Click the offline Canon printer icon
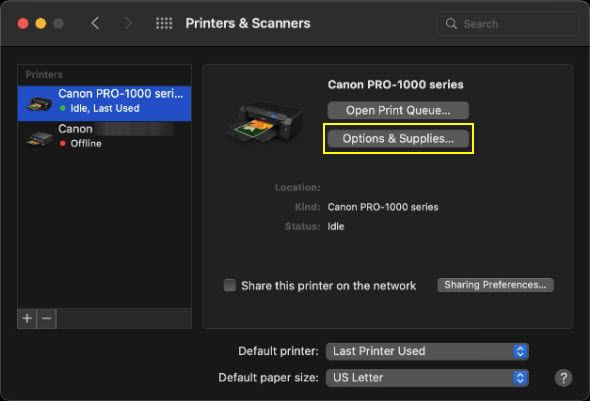Viewport: 590px width, 401px height. (x=39, y=138)
